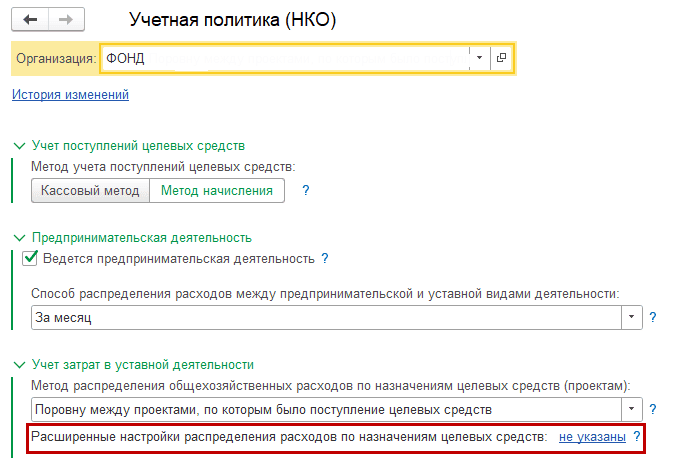The height and width of the screenshot is (458, 676).
Task: Select 'Метод начисления' option
Action: pos(217,190)
